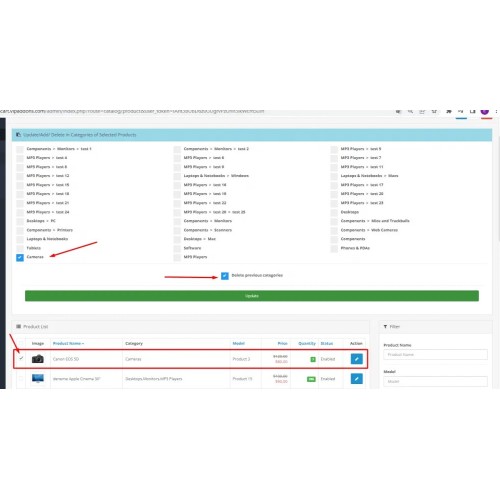Click the green quantity badge for Canon EOS 5D
The image size is (500, 500).
[x=313, y=359]
